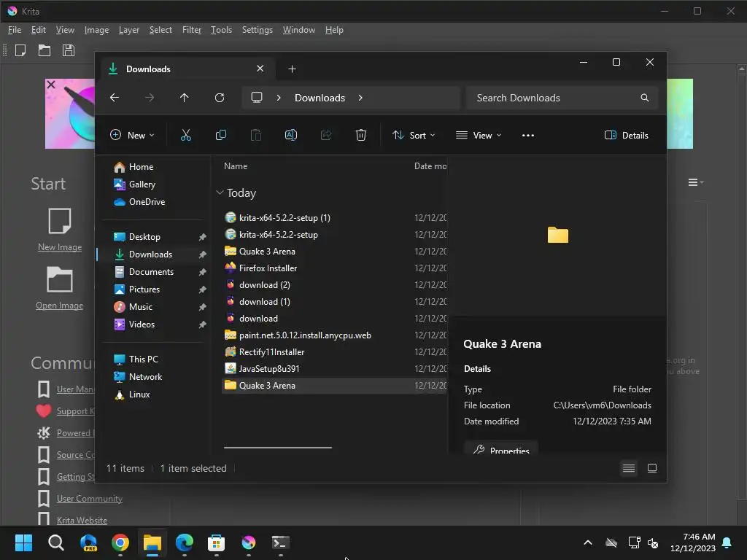This screenshot has height=560, width=747.
Task: Select the Downloads tab in Explorer
Action: (186, 69)
